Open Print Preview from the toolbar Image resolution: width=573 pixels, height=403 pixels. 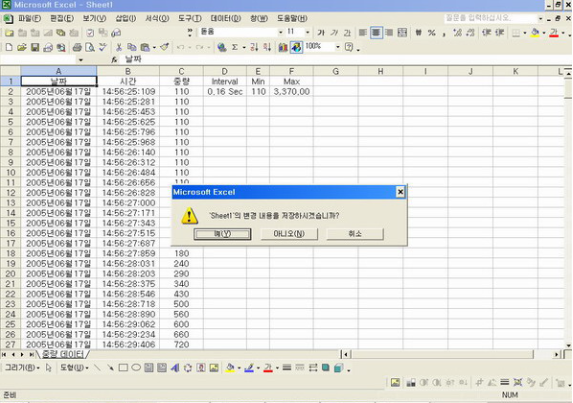(90, 47)
